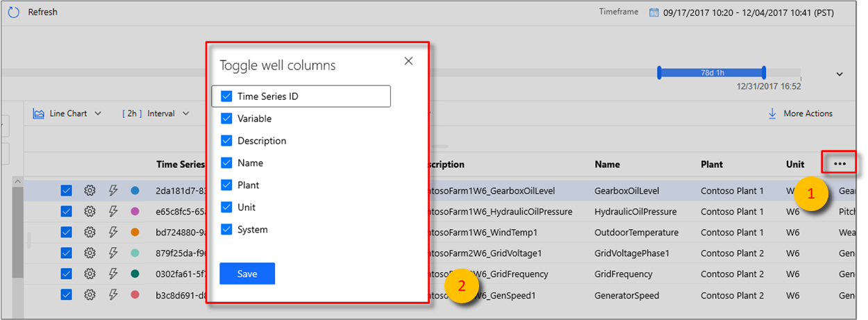Change light teal dot of GridVoltagePhase1 row
868x320 pixels.
point(135,253)
